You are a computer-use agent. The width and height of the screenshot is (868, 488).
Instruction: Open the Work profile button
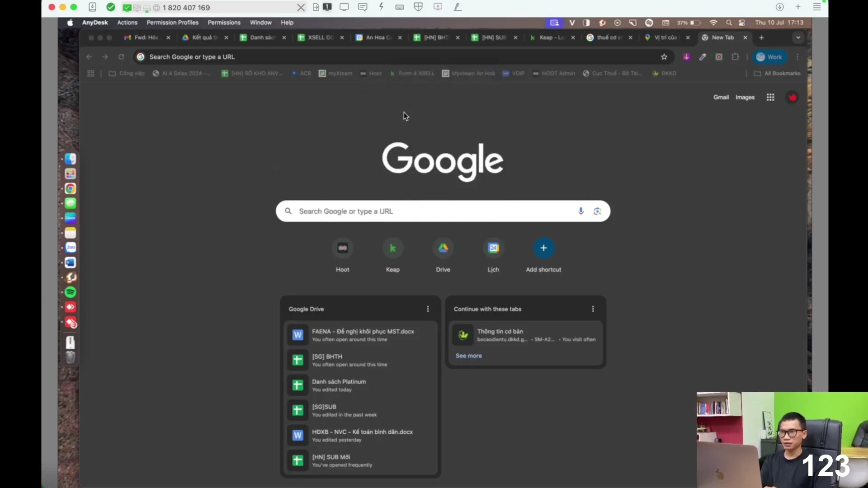tap(769, 57)
